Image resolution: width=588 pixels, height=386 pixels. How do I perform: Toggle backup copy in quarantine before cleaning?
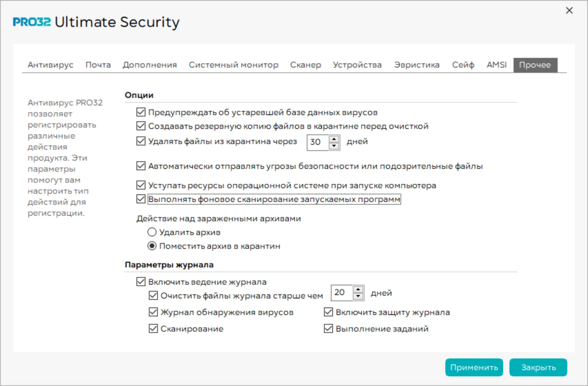tap(141, 126)
